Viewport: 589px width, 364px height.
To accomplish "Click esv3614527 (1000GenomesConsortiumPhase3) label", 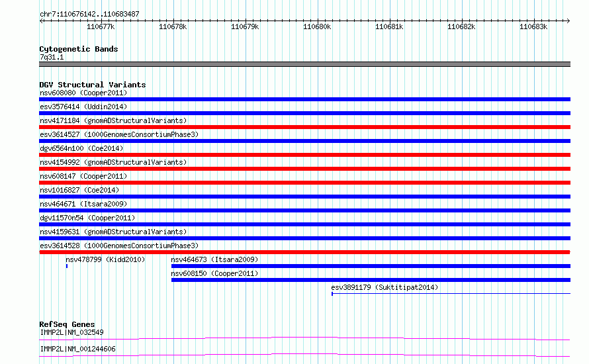I will pyautogui.click(x=119, y=134).
